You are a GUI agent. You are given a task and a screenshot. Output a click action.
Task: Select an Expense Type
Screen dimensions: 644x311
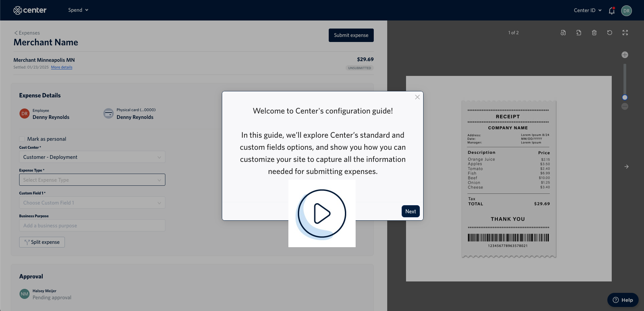(x=92, y=180)
